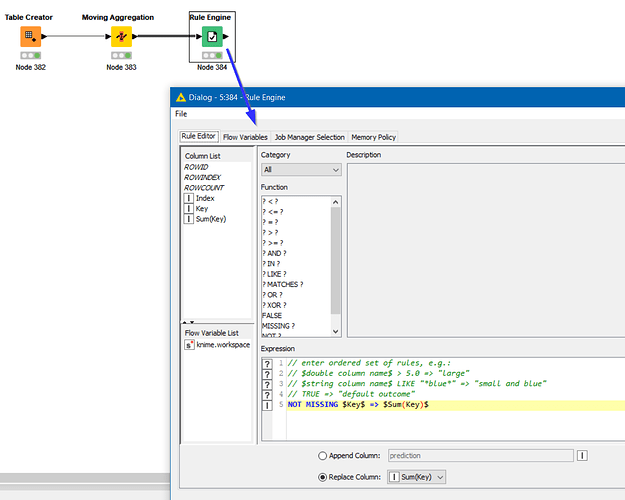Click inside the Description text area
This screenshot has height=500, width=625.
tap(486, 250)
